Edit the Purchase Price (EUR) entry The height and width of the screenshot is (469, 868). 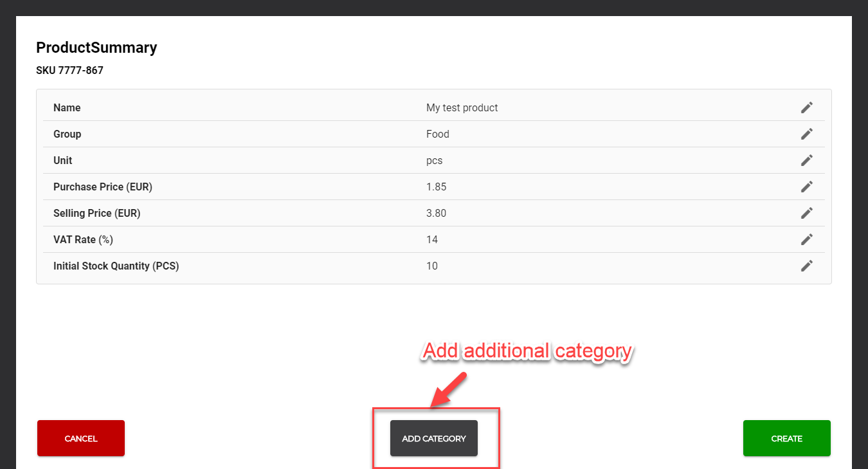point(806,187)
